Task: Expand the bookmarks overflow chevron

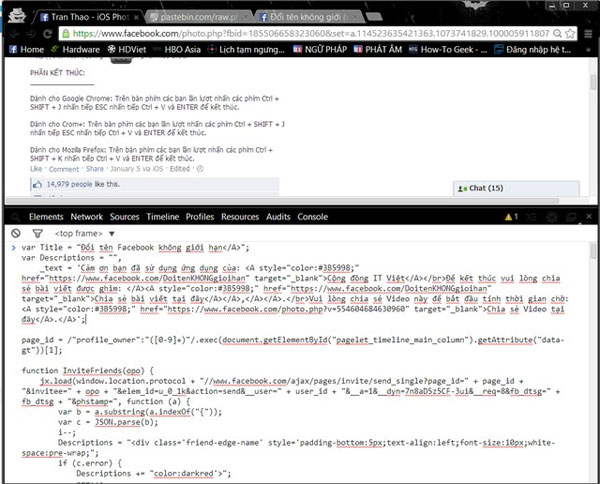Action: [x=588, y=50]
